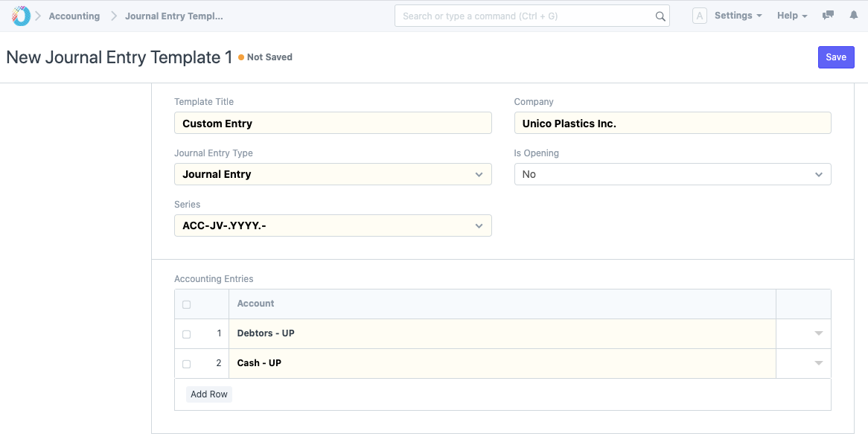Image resolution: width=868 pixels, height=448 pixels.
Task: Click the ERPNext home logo icon
Action: [21, 16]
